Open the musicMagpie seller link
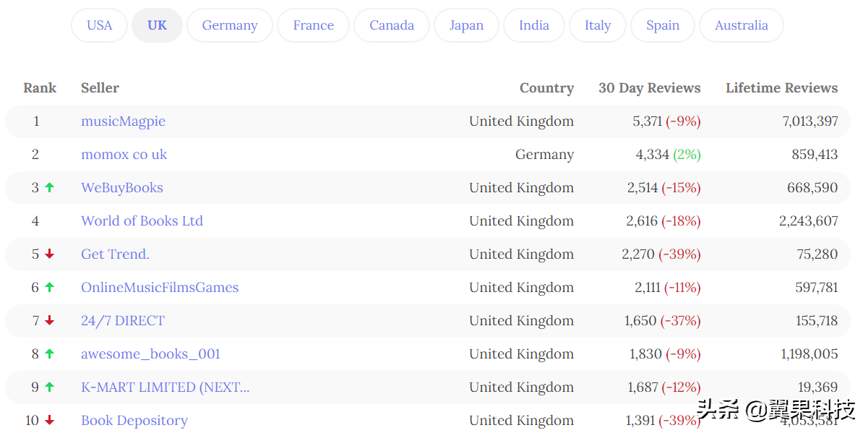Viewport: 868px width, 433px height. click(123, 121)
